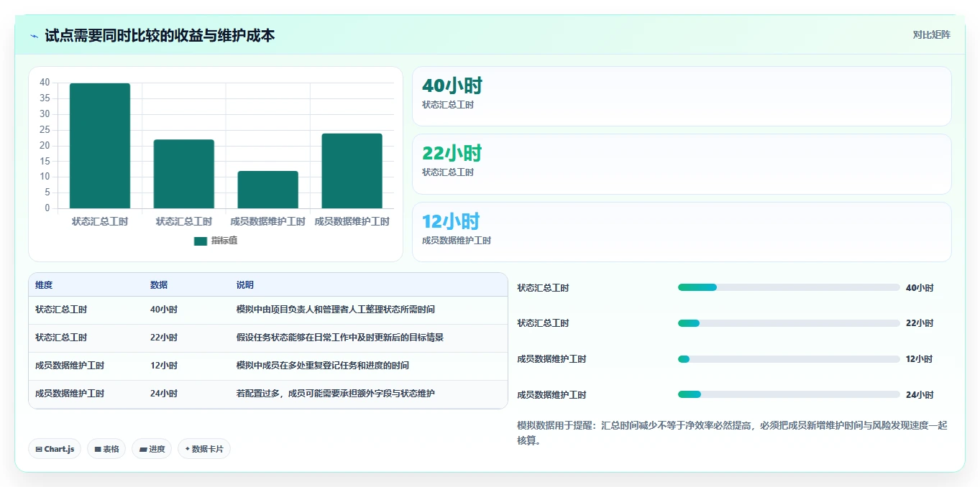
Task: Click the 12小时 progress bar
Action: click(x=789, y=359)
